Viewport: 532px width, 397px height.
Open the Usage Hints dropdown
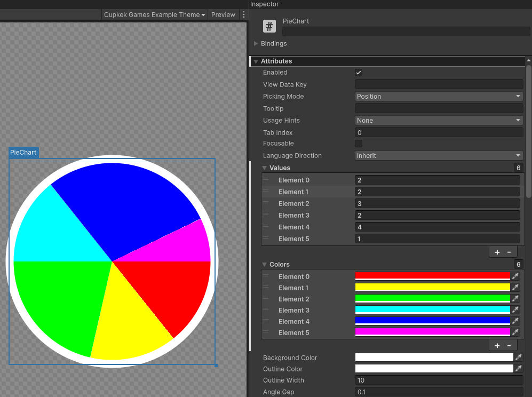click(x=439, y=121)
